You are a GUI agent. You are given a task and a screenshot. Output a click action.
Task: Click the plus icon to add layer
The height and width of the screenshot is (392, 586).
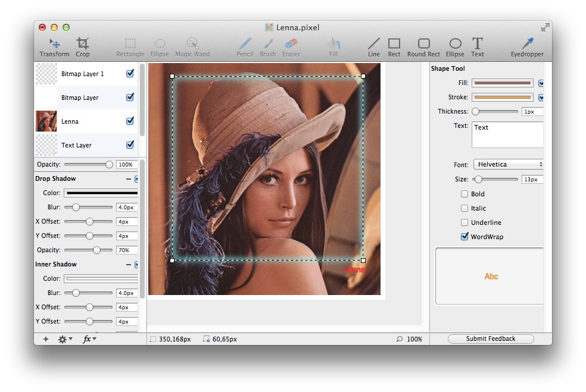tap(46, 339)
